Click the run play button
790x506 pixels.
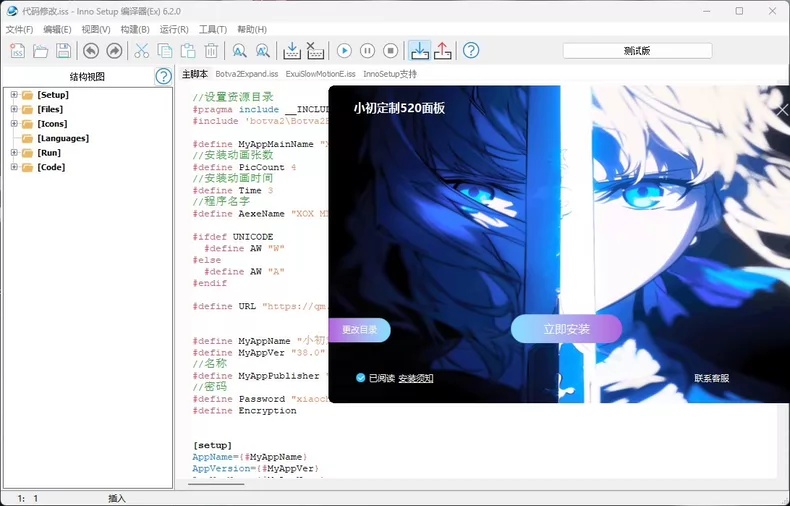tap(344, 50)
